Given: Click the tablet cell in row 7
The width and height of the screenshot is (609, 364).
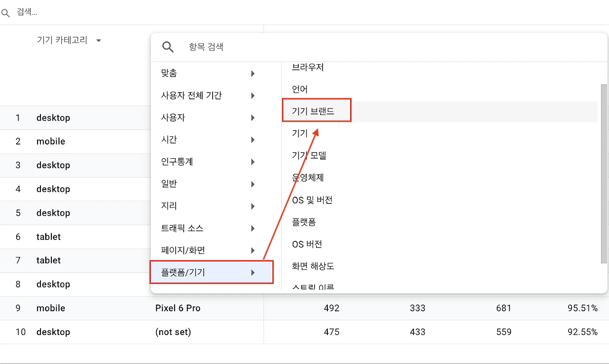Looking at the screenshot, I should point(49,260).
